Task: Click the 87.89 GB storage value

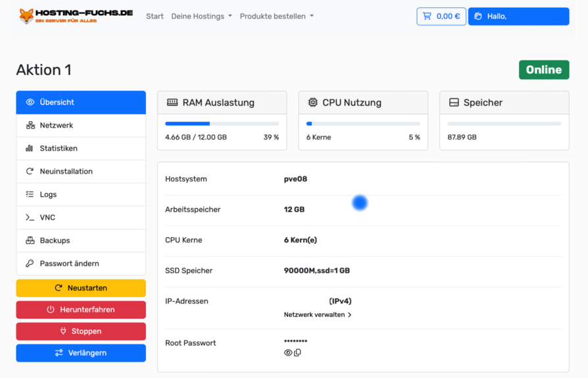Action: click(x=462, y=137)
